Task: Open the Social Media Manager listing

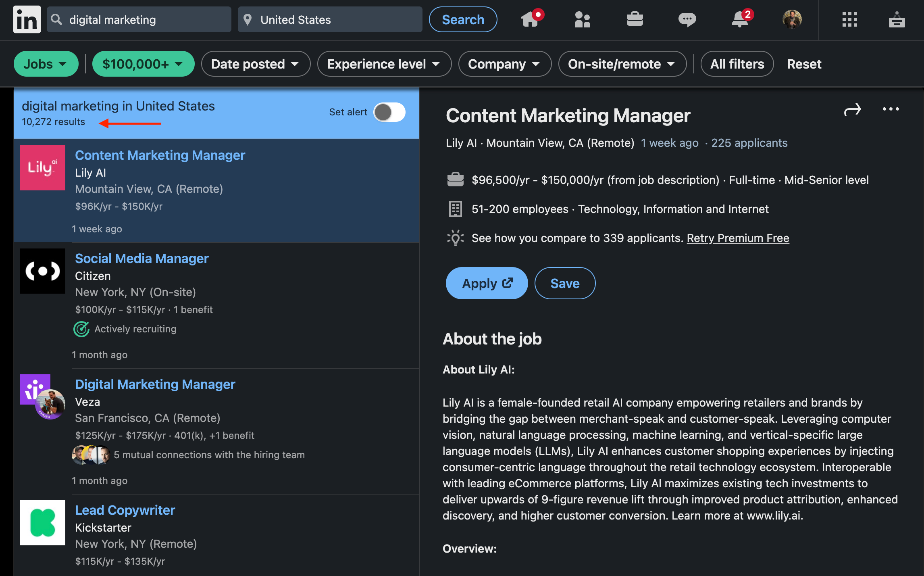Action: pyautogui.click(x=142, y=258)
